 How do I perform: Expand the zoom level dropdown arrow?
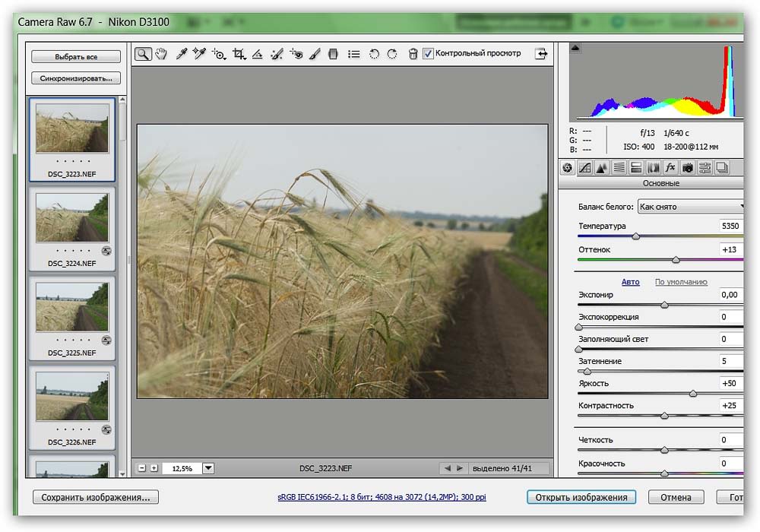[x=208, y=469]
